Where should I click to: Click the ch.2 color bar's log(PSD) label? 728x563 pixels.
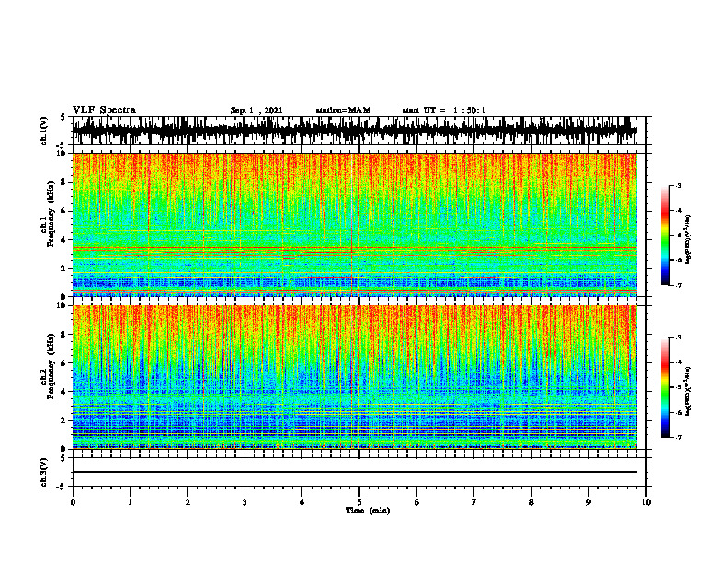tap(688, 392)
